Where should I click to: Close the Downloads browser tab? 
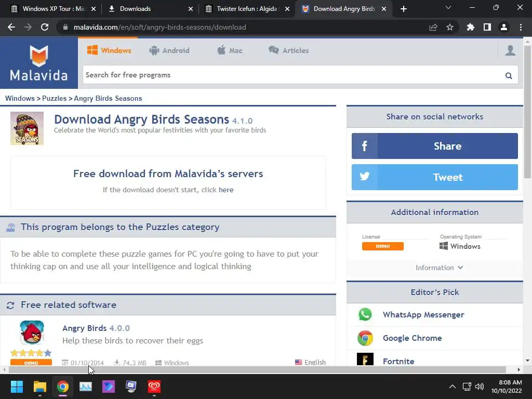(191, 9)
